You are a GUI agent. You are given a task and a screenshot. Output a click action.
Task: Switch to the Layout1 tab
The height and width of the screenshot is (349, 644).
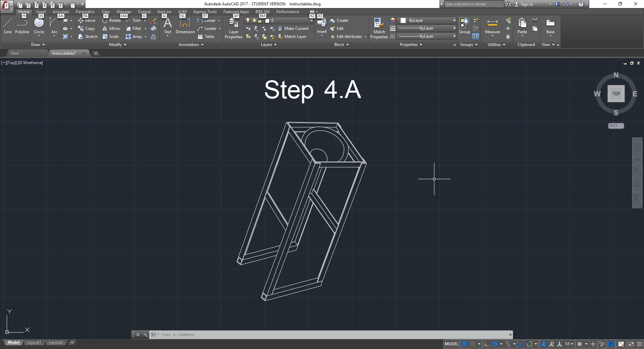[34, 342]
